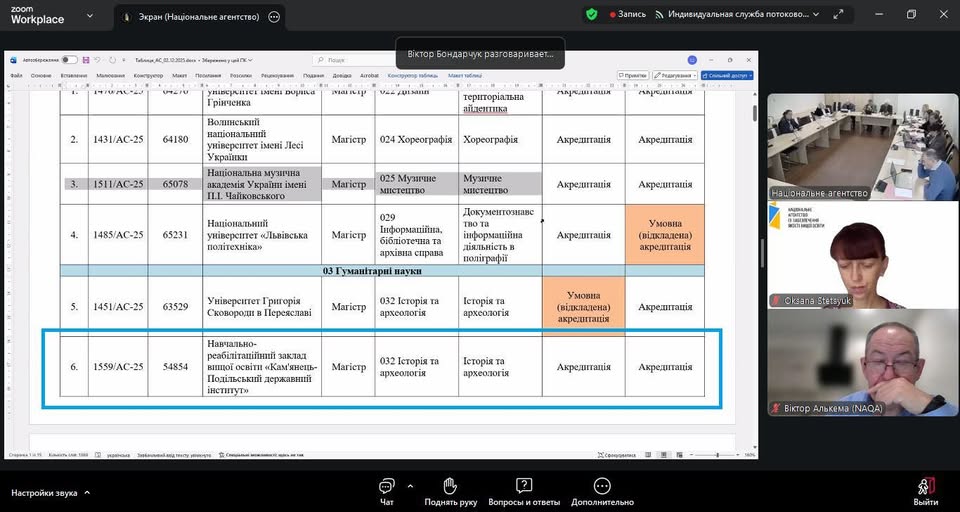Toggle the Word AutoSave switch
Viewport: 960px width, 512px height.
69,60
